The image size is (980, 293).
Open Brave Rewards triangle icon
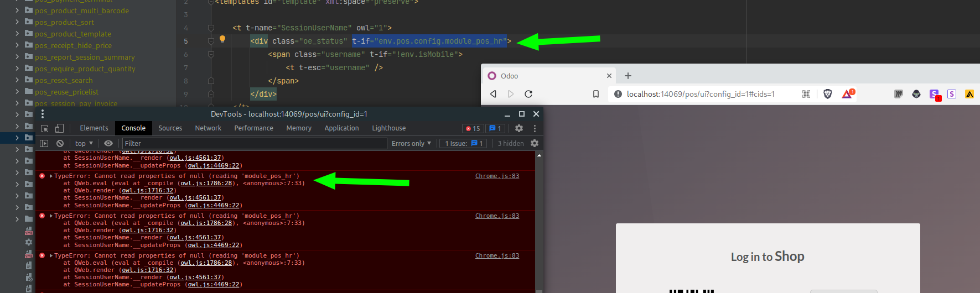(848, 94)
